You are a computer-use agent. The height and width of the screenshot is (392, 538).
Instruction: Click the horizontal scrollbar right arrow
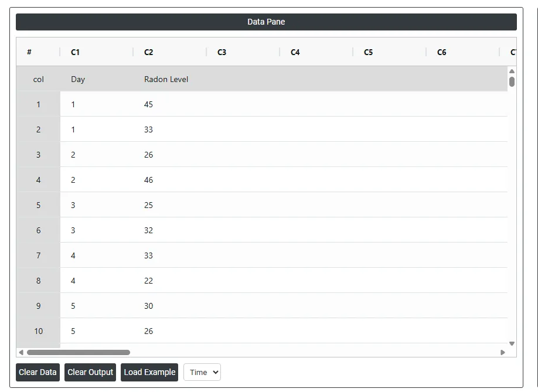(503, 352)
